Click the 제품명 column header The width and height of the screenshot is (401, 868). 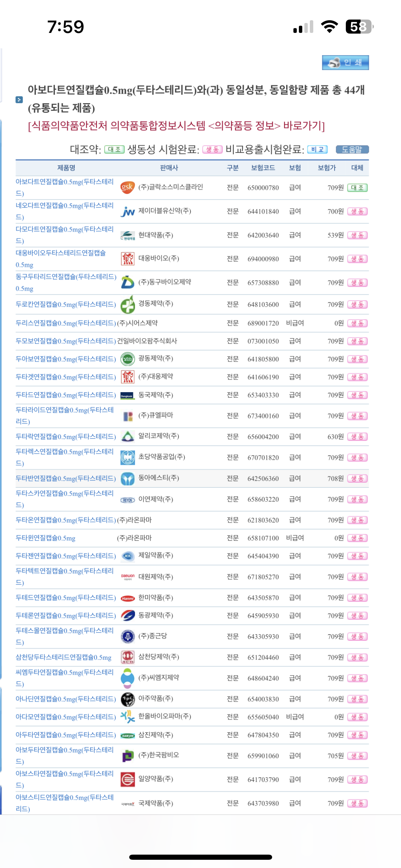(66, 168)
